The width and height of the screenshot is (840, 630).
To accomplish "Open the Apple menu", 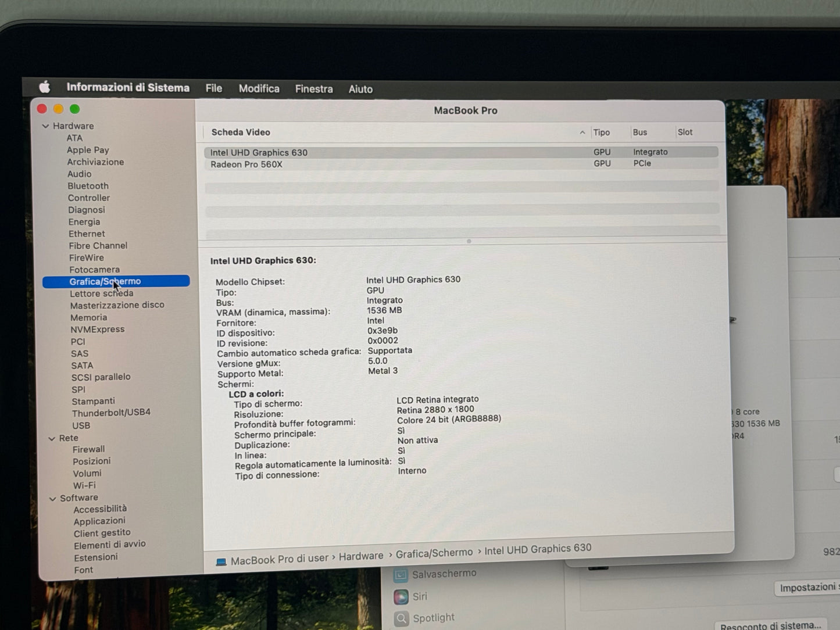I will [45, 87].
